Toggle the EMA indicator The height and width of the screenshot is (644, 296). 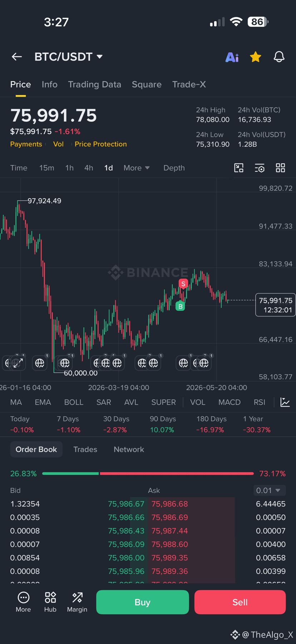coord(43,402)
